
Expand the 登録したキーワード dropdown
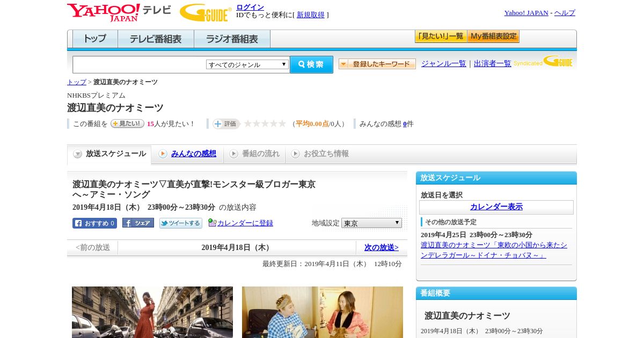pos(377,64)
